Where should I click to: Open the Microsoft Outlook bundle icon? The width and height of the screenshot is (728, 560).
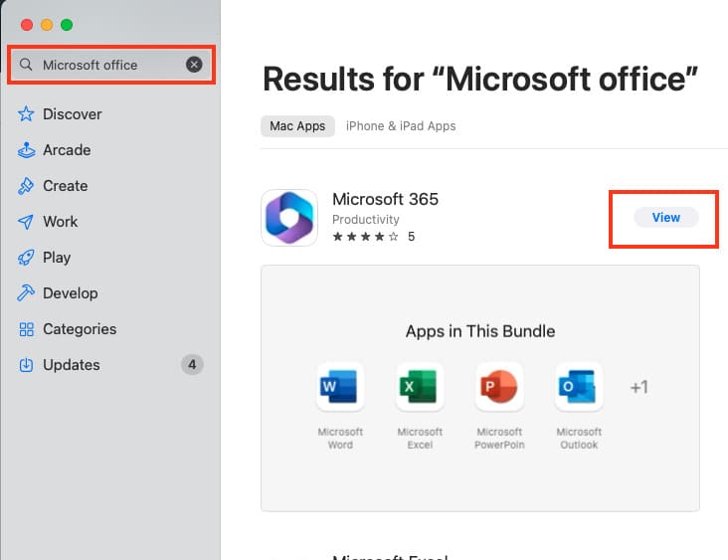coord(579,387)
